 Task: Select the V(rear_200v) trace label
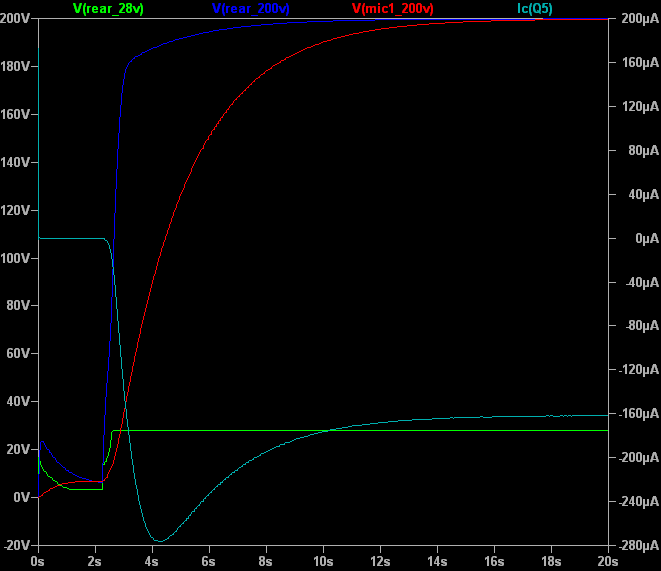coord(251,9)
